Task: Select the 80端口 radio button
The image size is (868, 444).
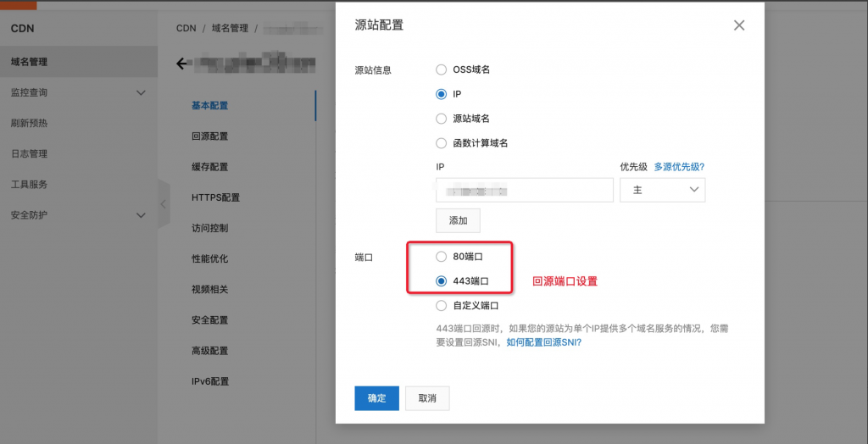Action: coord(441,257)
